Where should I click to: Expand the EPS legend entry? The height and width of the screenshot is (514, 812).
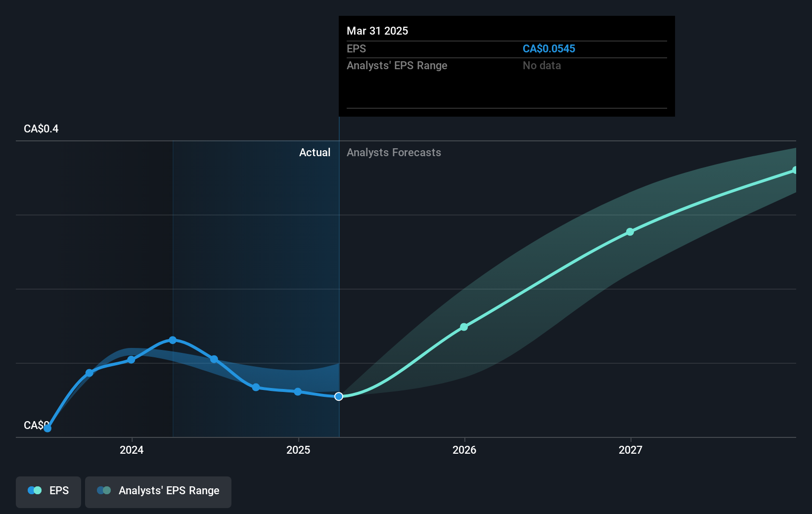pyautogui.click(x=59, y=491)
